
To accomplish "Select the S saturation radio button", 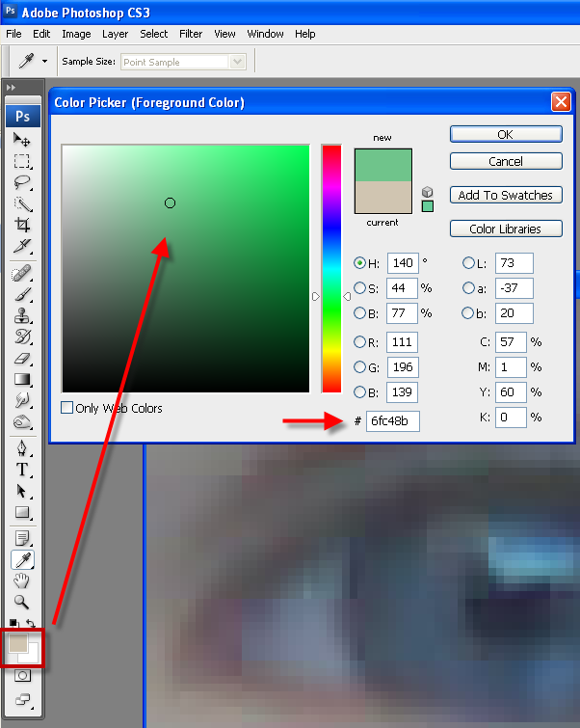I will click(359, 288).
